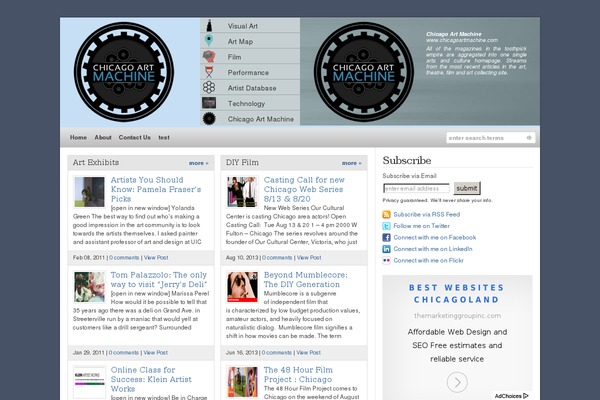This screenshot has height=400, width=600.
Task: Click 0 comments under Jan 29, 2011 post
Action: pos(124,353)
